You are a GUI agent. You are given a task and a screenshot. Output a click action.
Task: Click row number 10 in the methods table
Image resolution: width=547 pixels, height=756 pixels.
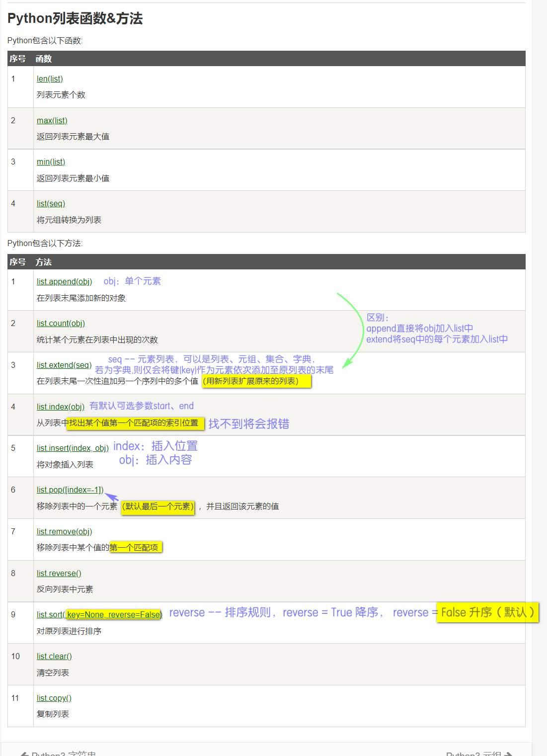pos(15,656)
